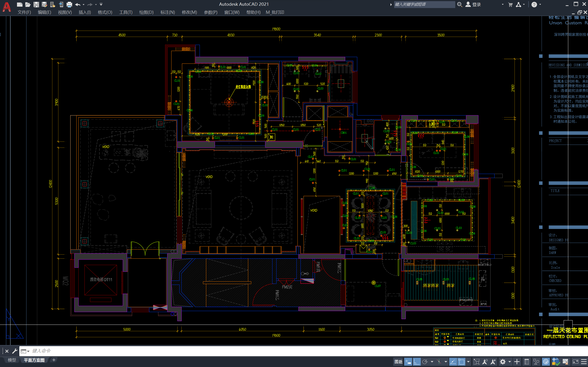Click the Save As icon with pencil
Viewport: 588px width, 367px height.
44,4
